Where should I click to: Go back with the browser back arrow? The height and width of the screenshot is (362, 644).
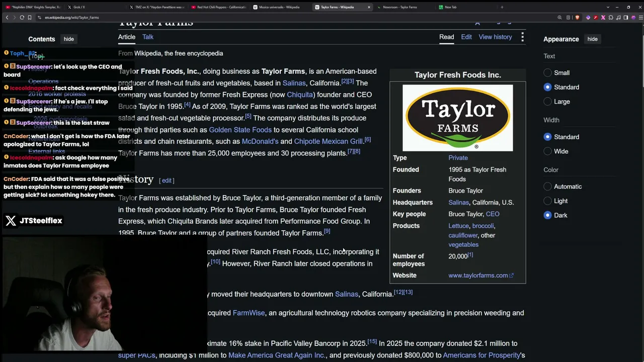point(7,18)
